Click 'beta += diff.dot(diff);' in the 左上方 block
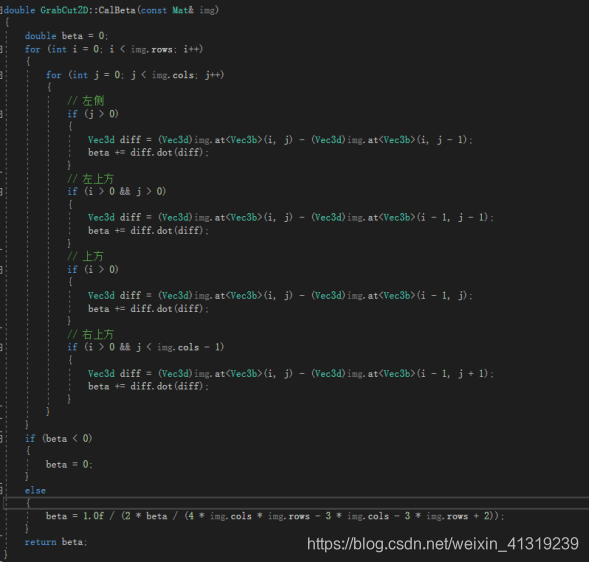The height and width of the screenshot is (563, 589). pos(148,231)
